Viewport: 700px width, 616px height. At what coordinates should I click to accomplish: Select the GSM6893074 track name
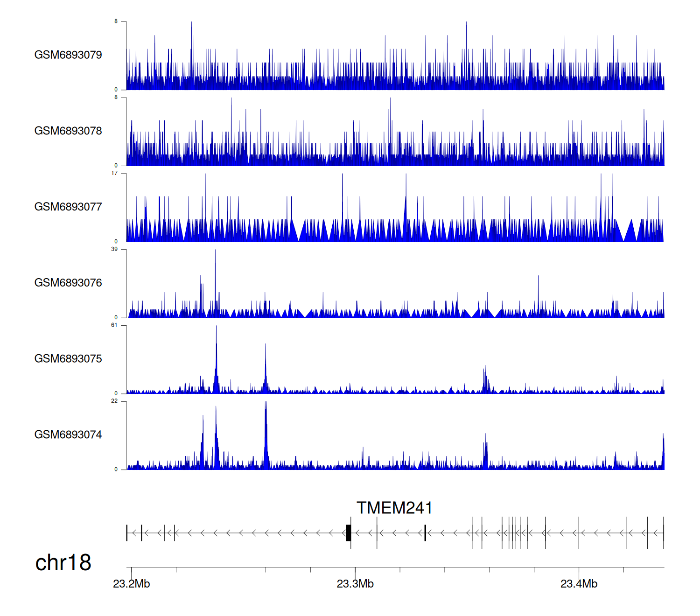[x=68, y=435]
